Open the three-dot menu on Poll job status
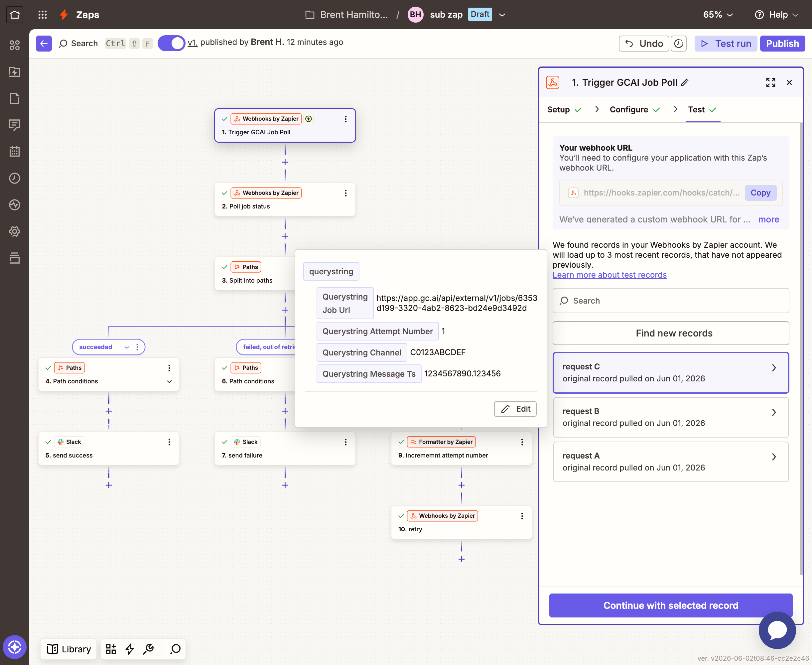Screen dimensions: 812x665 coord(345,193)
